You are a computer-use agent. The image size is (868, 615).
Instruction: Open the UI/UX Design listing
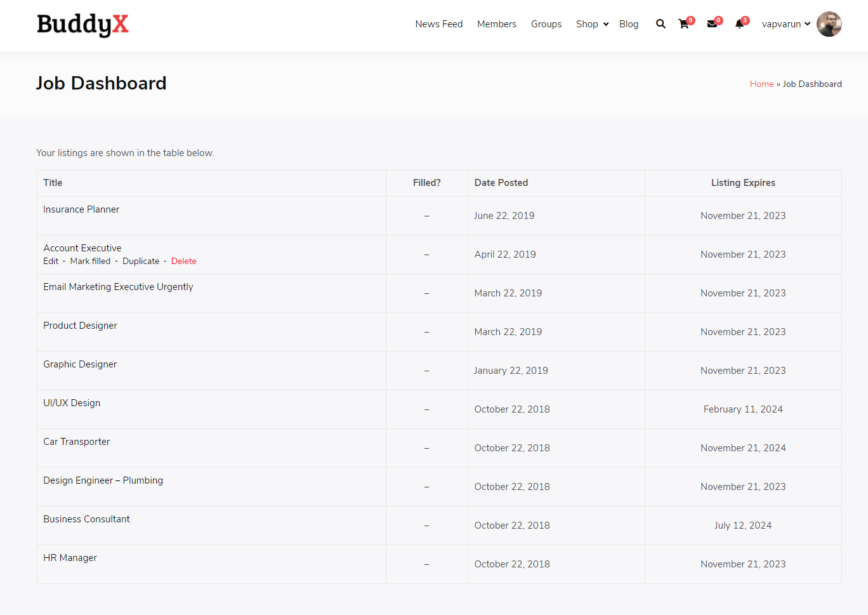[72, 403]
